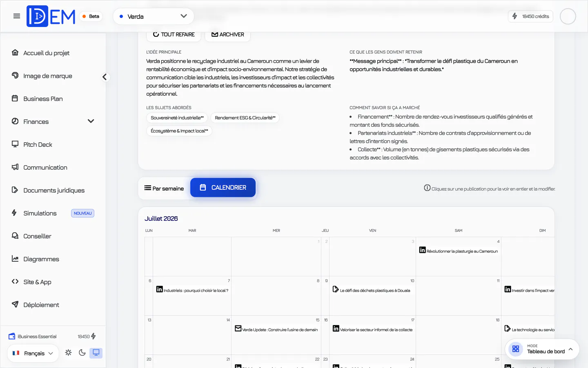This screenshot has width=588, height=368.
Task: Click the TOUT REFAIRE button
Action: (174, 34)
